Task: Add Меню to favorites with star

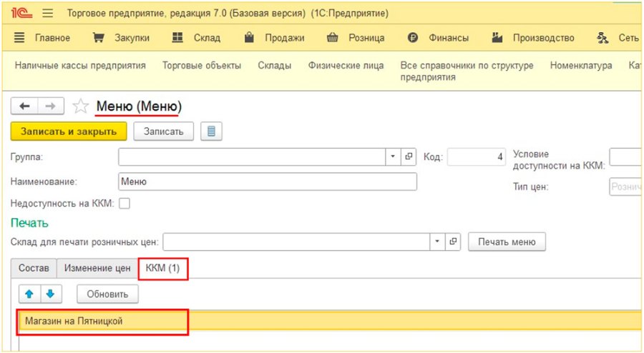Action: (x=80, y=106)
